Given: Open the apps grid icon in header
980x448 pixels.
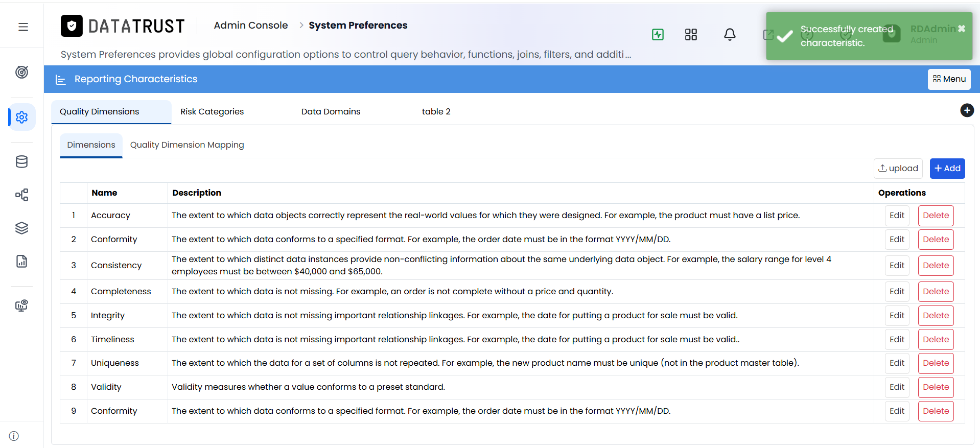Looking at the screenshot, I should 691,34.
